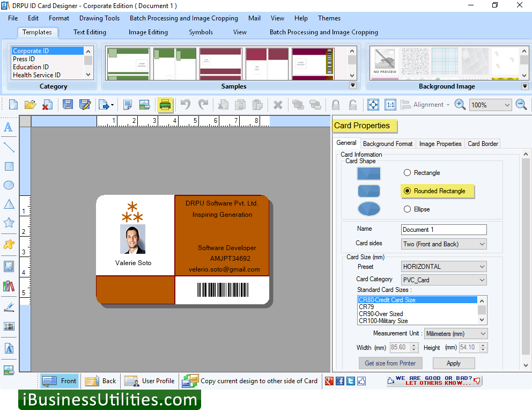
Task: Select the Line drawing tool
Action: point(9,147)
